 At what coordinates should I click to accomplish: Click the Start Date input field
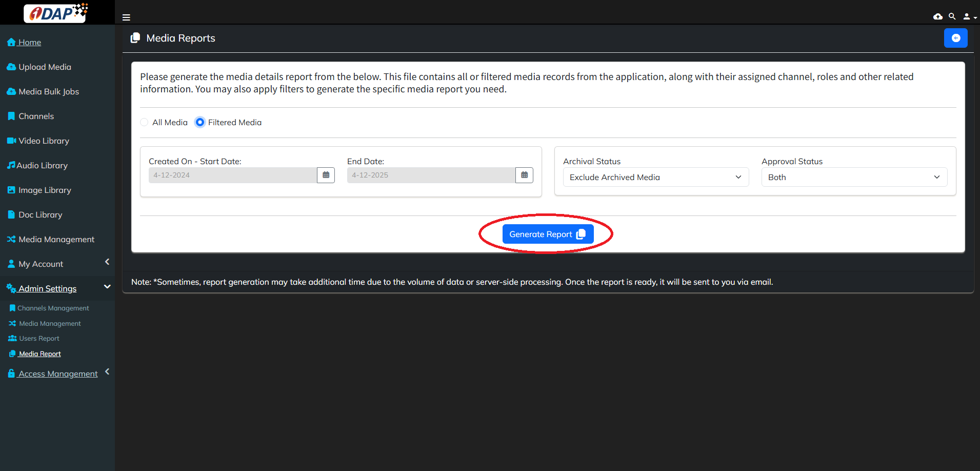coord(233,175)
